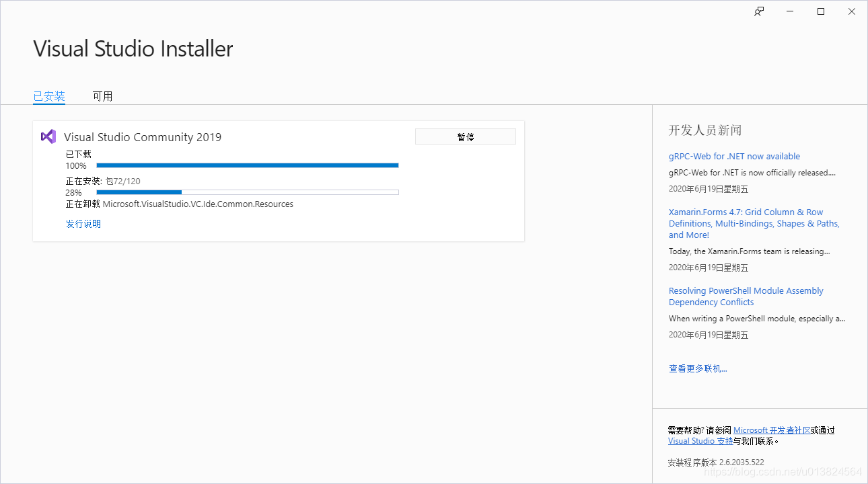
Task: Click the 正在安装: 包72/120 status text
Action: 103,181
